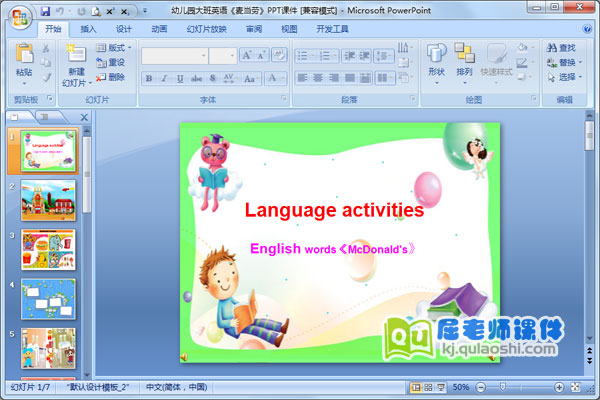Screen dimensions: 600x400
Task: Switch to Normal view in the status bar
Action: click(x=416, y=387)
